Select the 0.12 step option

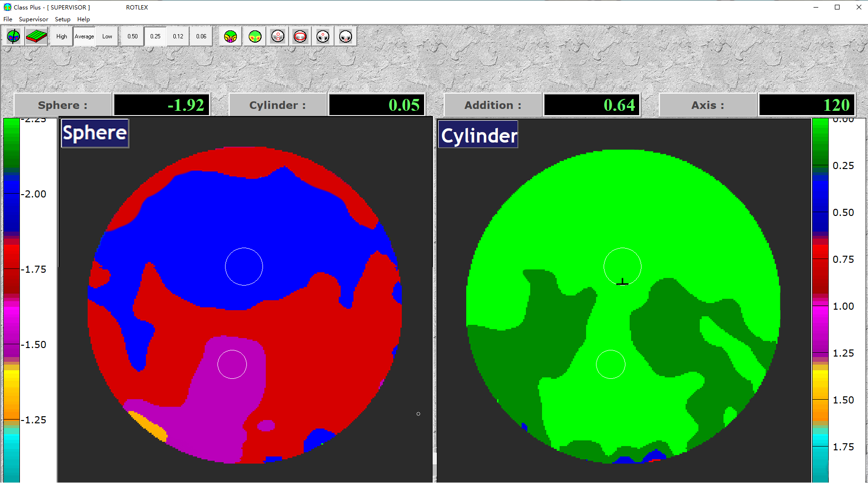point(178,36)
